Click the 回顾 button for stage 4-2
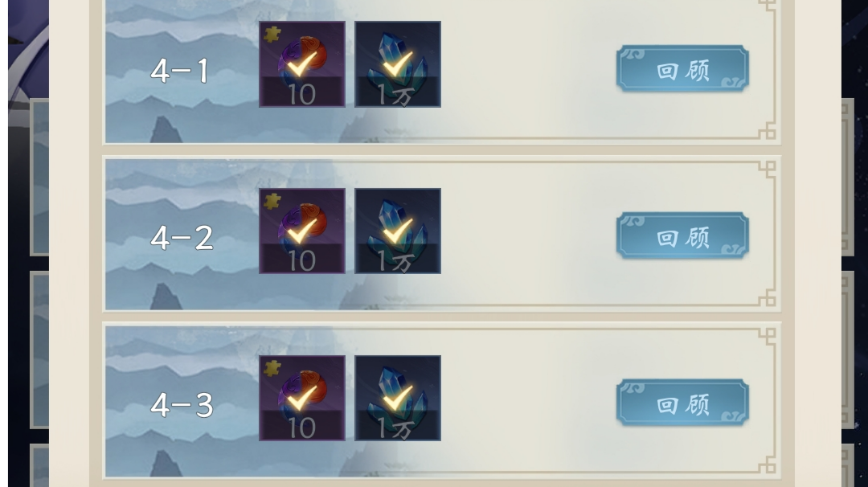Screen dimensions: 868x487 [682, 235]
